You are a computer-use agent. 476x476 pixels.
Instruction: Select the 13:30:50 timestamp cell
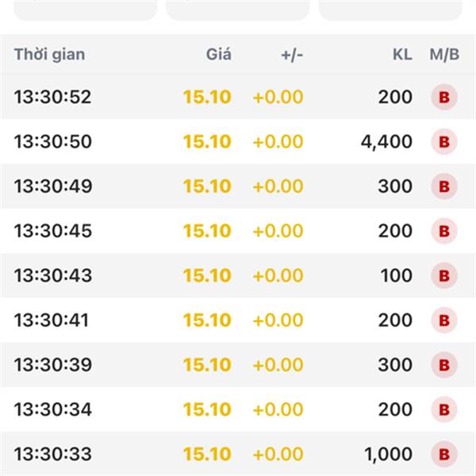pyautogui.click(x=53, y=142)
